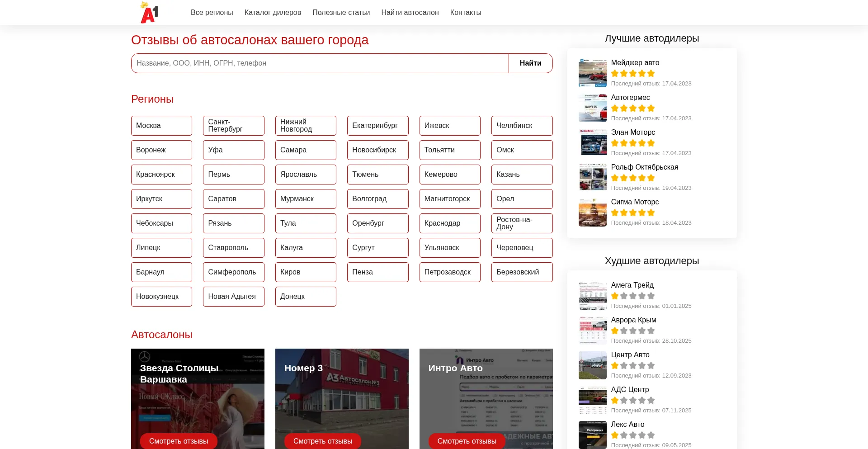Choose the Ростов-на-Дону region
Image resolution: width=868 pixels, height=449 pixels.
[x=522, y=223]
